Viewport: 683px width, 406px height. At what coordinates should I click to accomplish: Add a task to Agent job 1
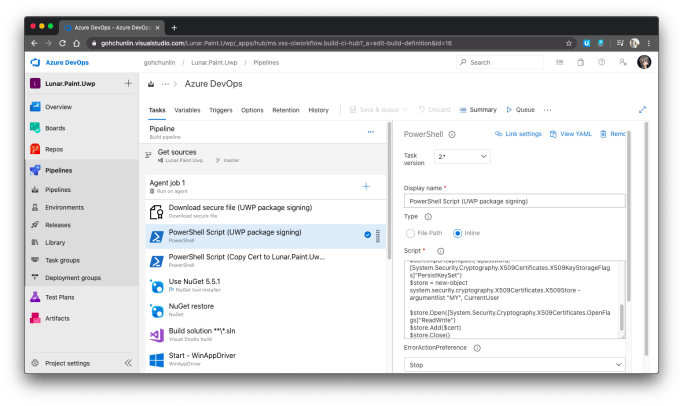pos(366,186)
